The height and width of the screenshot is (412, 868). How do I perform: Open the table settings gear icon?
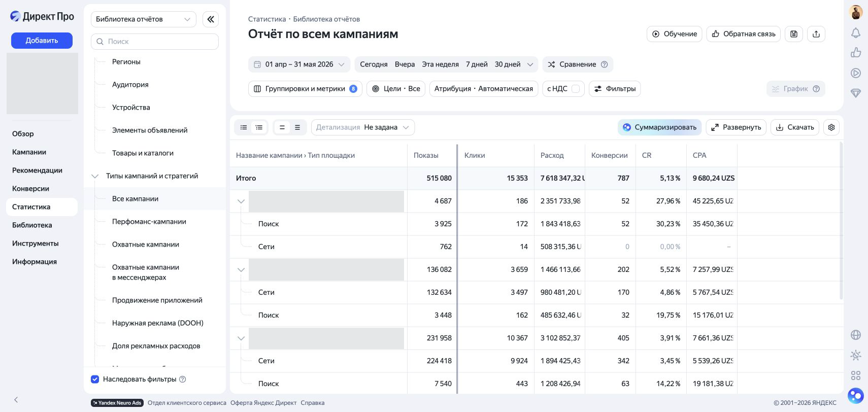tap(831, 127)
